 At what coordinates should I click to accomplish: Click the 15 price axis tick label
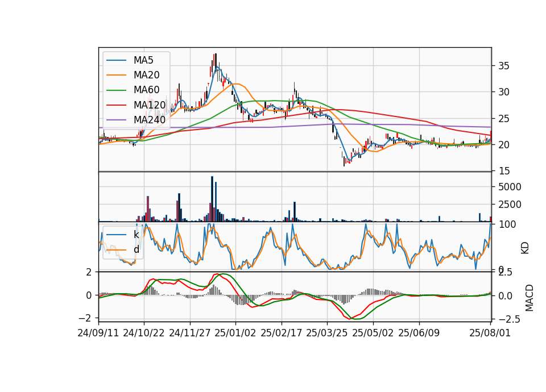[x=504, y=171]
